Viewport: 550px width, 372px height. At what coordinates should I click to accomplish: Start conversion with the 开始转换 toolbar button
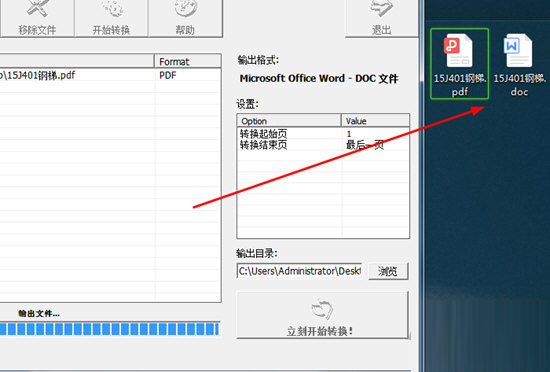coord(111,18)
